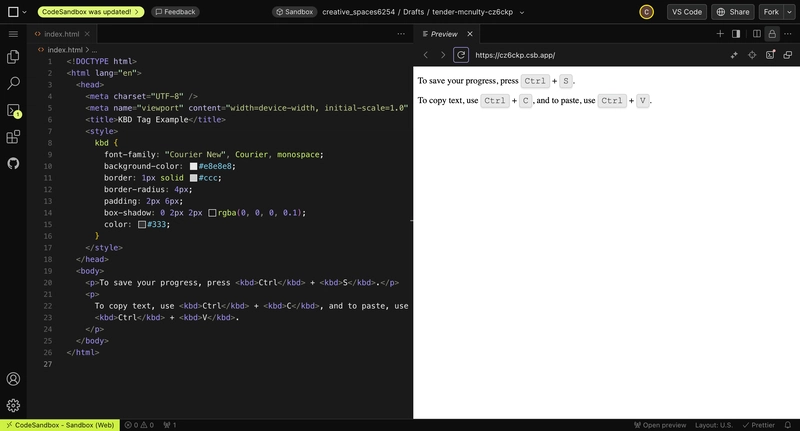The height and width of the screenshot is (431, 800).
Task: Open the Explorer files icon
Action: click(x=13, y=57)
